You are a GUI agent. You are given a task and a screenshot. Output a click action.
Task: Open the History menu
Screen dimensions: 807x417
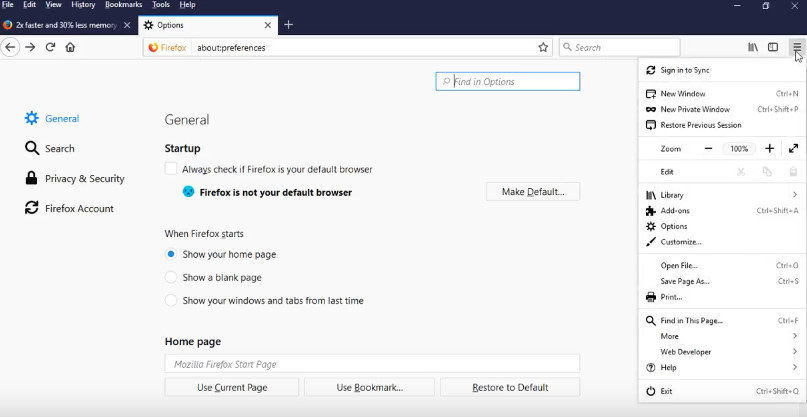(83, 5)
